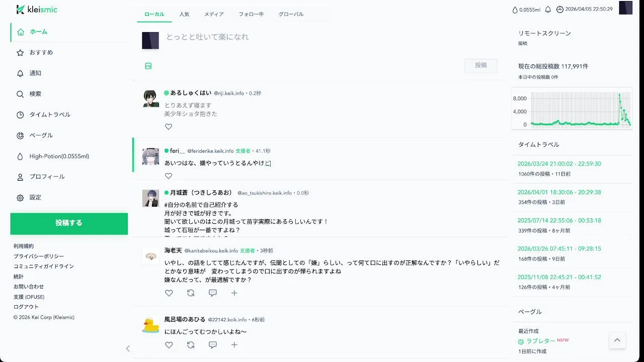Open the notification bell in the header
The height and width of the screenshot is (362, 644).
(548, 10)
